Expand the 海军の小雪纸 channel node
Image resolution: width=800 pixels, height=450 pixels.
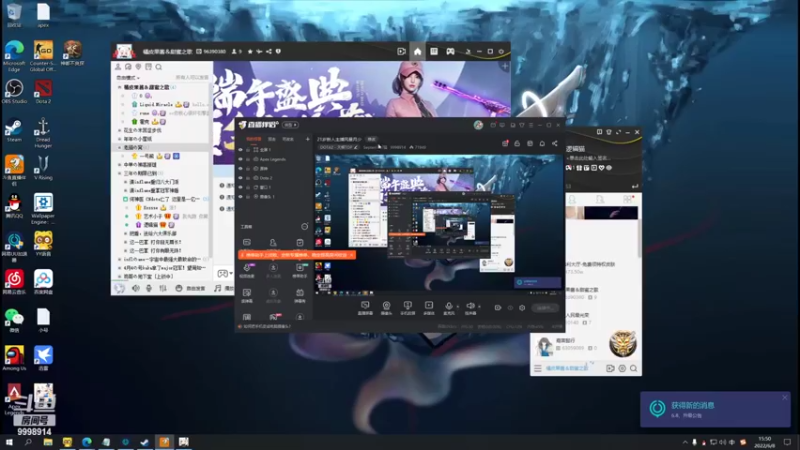[120, 139]
